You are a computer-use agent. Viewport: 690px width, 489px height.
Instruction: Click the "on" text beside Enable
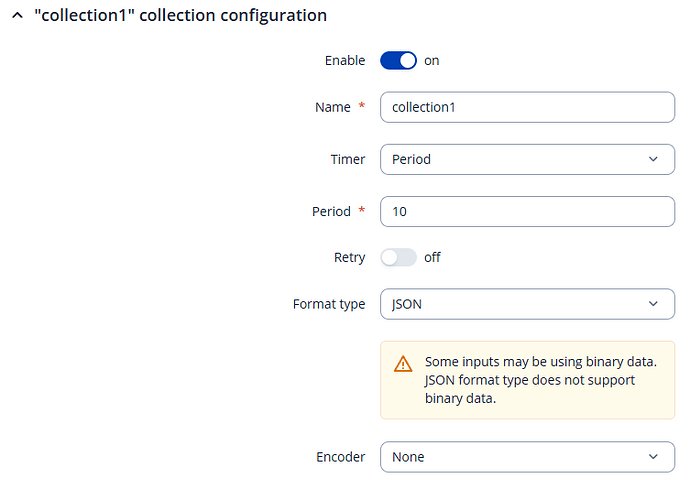click(432, 60)
